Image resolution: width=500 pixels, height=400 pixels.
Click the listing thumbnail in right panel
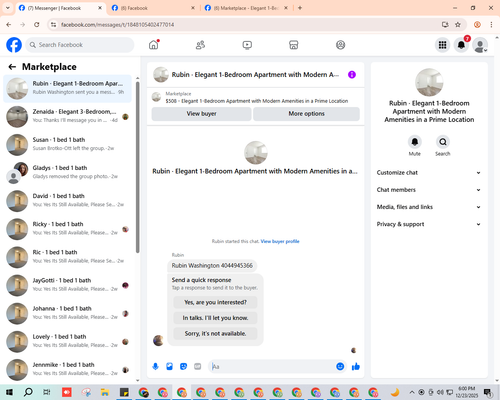429,82
